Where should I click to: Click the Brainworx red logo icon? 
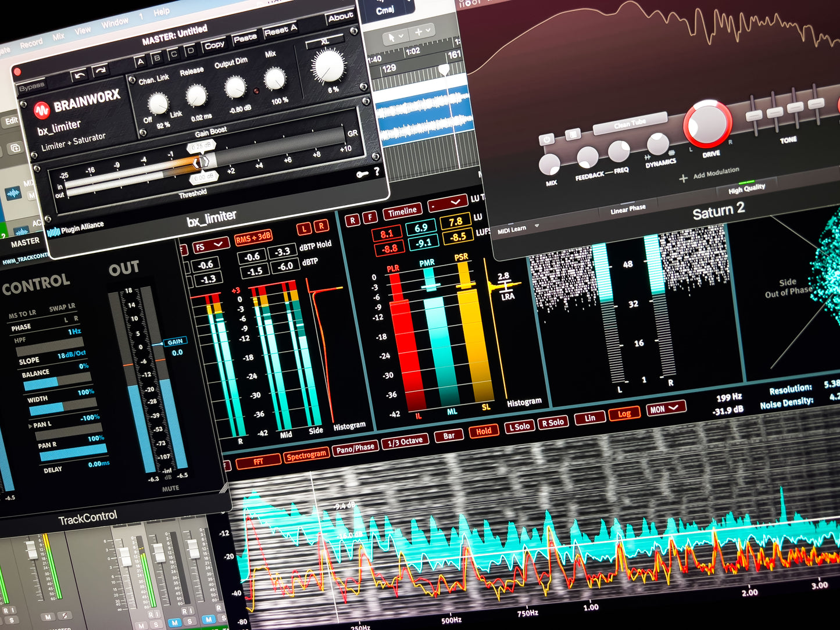(41, 110)
